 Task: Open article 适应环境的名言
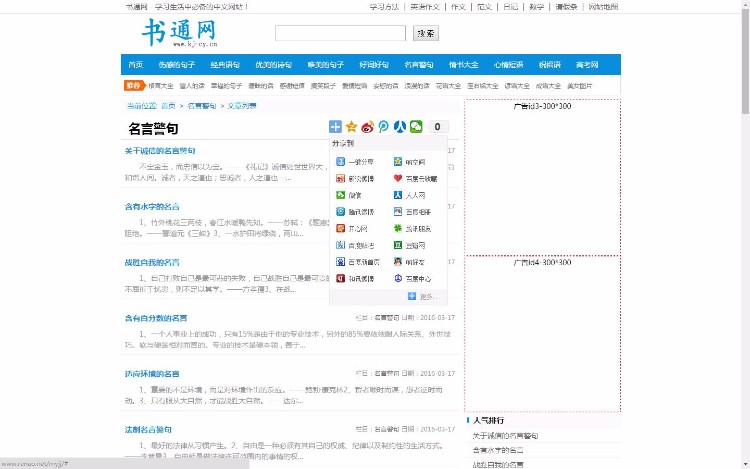(x=152, y=374)
